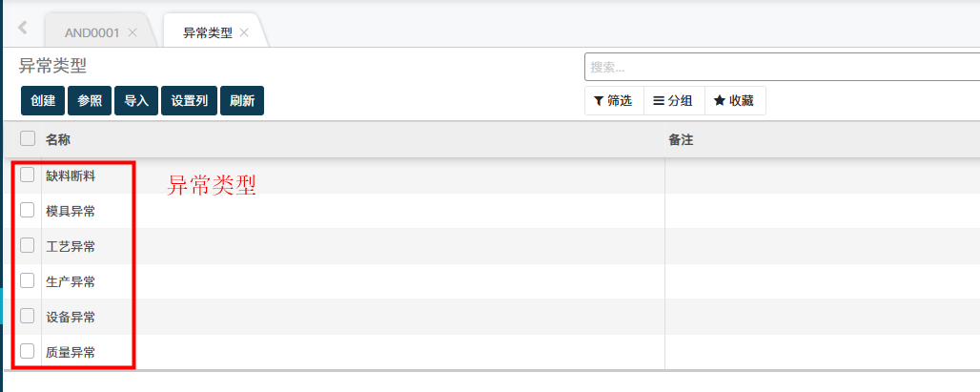Screen dimensions: 980x392
Task: Check the 缺料断料 row checkbox
Action: [28, 175]
